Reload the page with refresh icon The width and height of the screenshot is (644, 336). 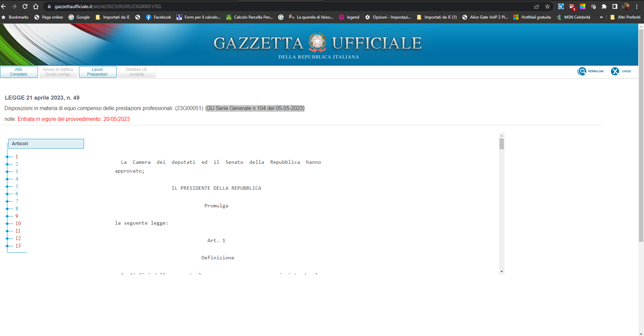(25, 6)
